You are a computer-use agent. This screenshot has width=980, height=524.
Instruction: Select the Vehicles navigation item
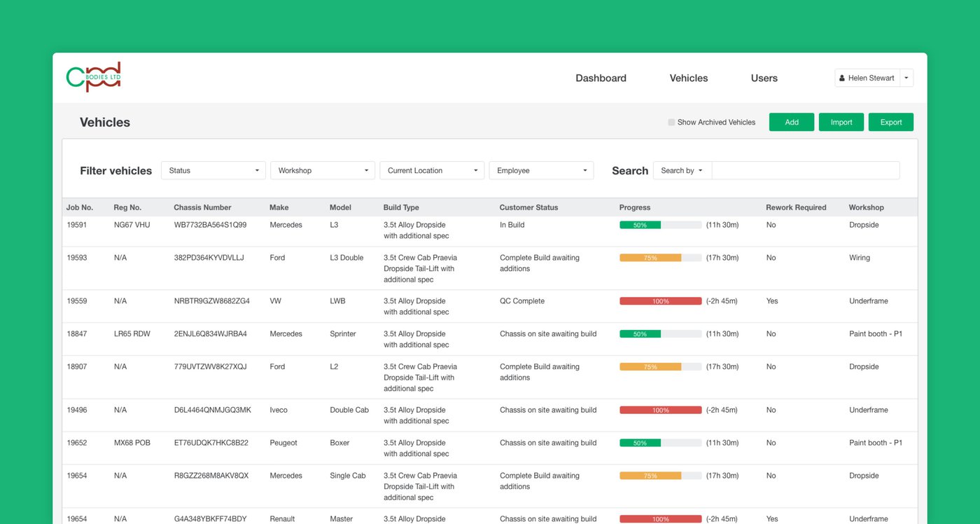pyautogui.click(x=688, y=78)
